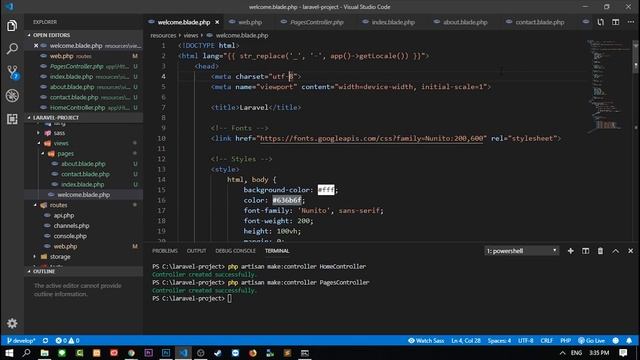The width and height of the screenshot is (640, 360).
Task: Switch to the about.blade.php editor tab
Action: pos(465,22)
